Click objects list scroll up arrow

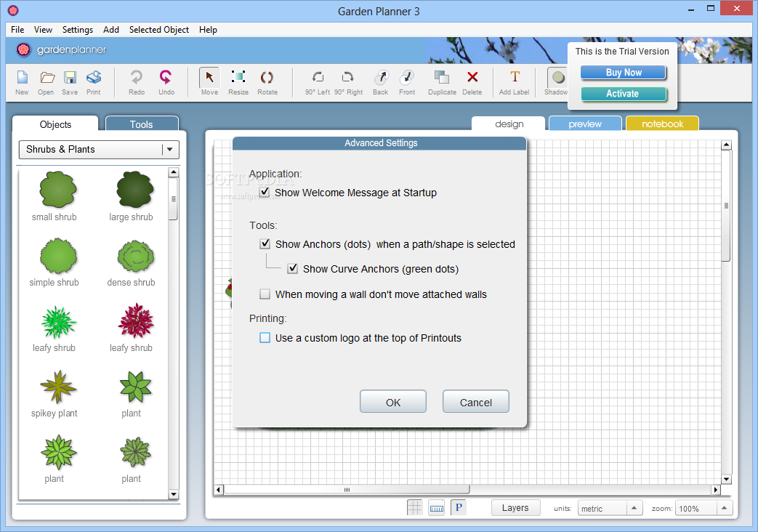174,172
